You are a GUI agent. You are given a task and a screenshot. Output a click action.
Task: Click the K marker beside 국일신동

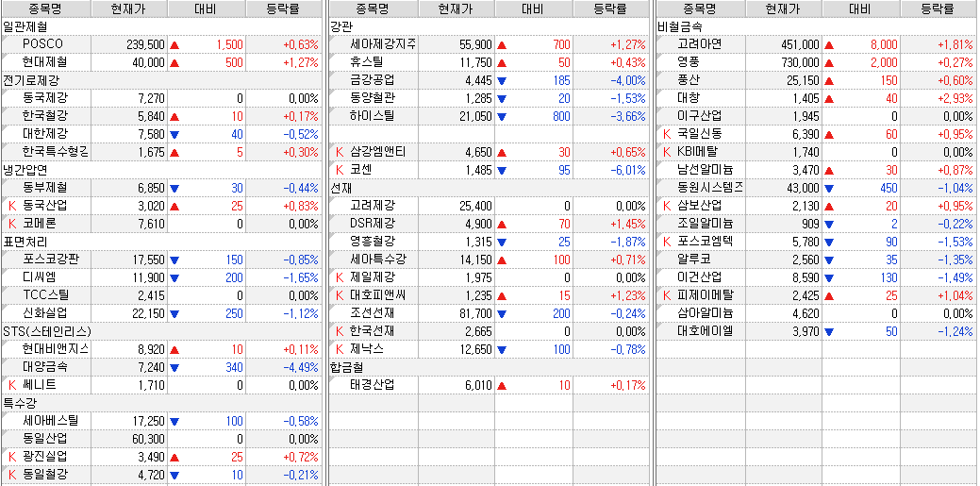coord(667,134)
